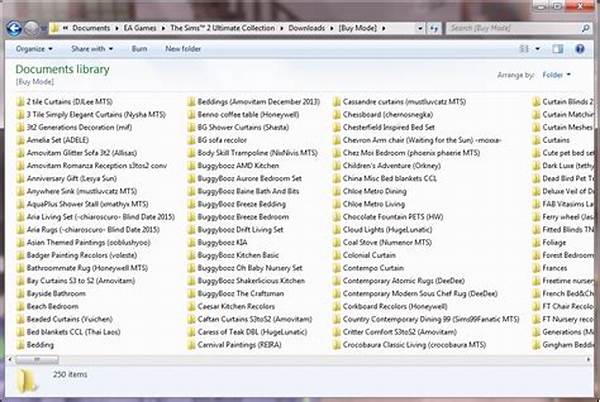Image resolution: width=600 pixels, height=402 pixels.
Task: Click The Sims 2 Ultimate Collection breadcrumb
Action: pos(222,28)
